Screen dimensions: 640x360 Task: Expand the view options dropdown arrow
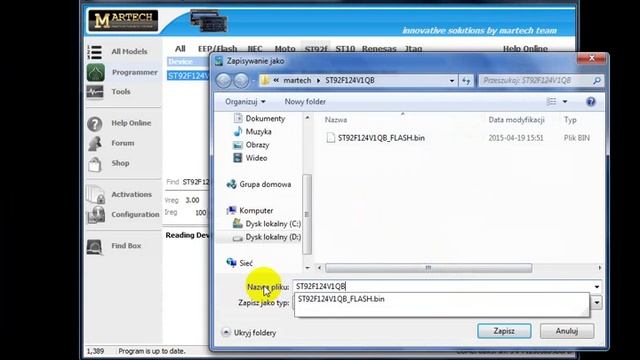(x=565, y=102)
